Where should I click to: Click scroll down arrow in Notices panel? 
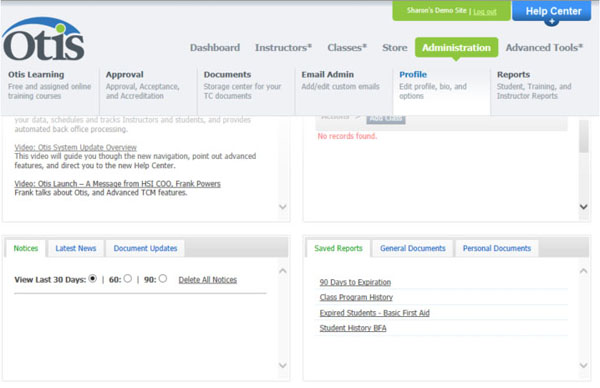coord(282,365)
